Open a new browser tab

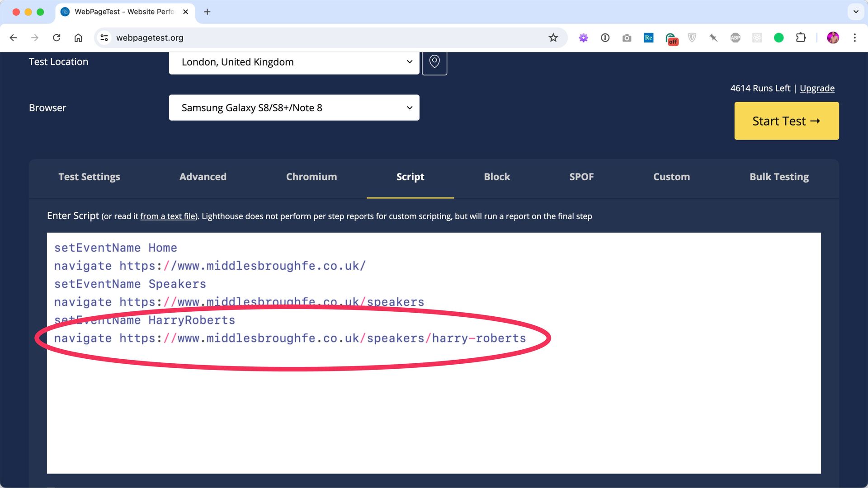(207, 12)
